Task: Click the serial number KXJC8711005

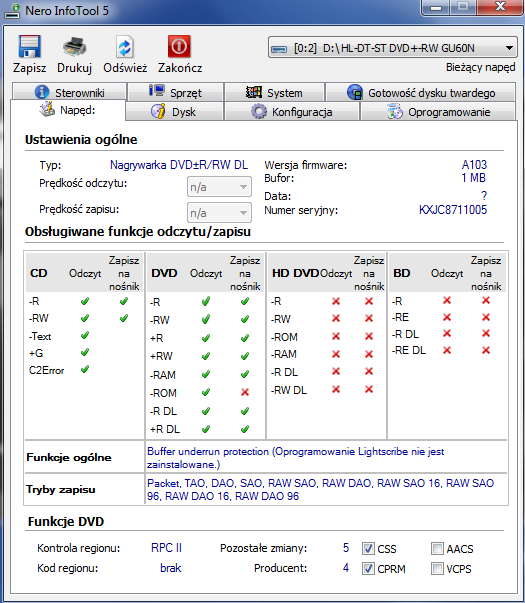Action: coord(453,210)
